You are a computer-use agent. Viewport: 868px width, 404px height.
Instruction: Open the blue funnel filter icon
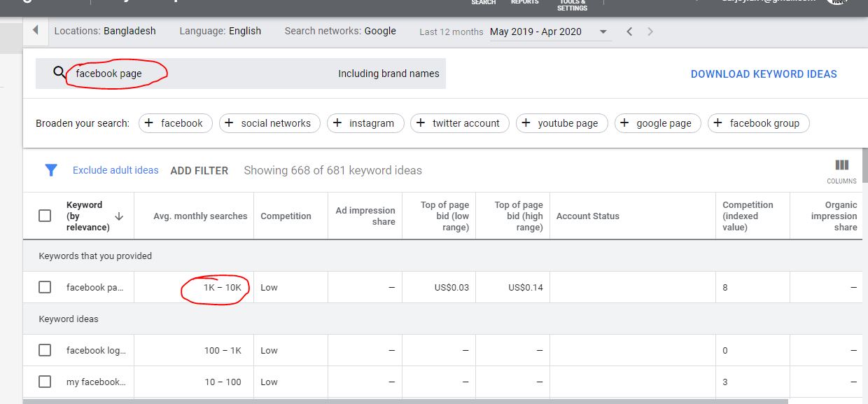(x=51, y=170)
